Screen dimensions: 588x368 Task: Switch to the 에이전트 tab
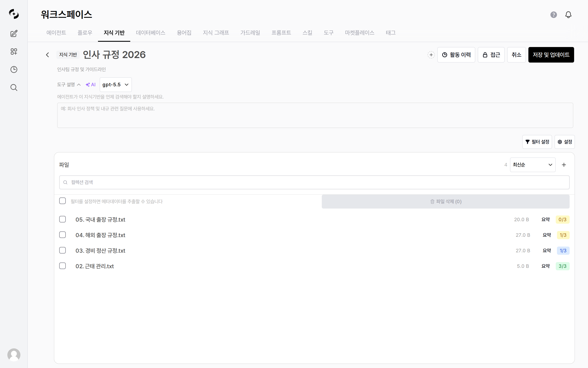pos(56,33)
